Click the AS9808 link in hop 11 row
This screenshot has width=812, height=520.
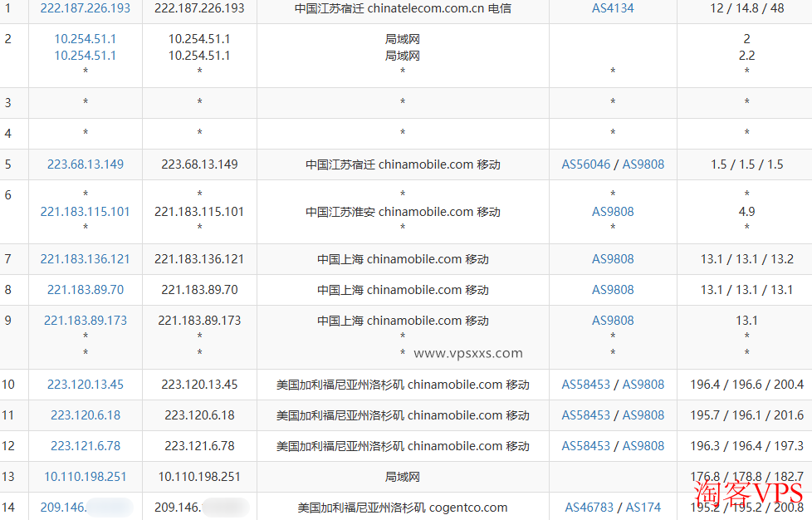643,415
